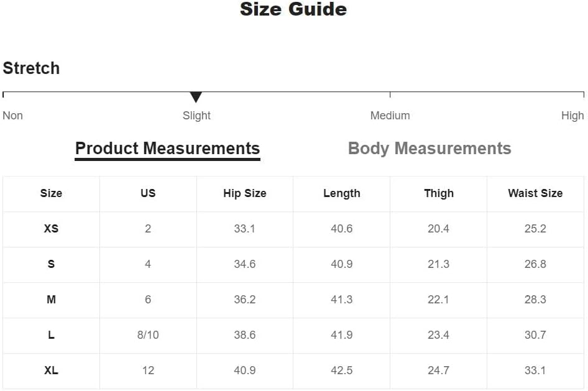The height and width of the screenshot is (391, 588).
Task: Click the Waist Size column header
Action: [x=535, y=193]
